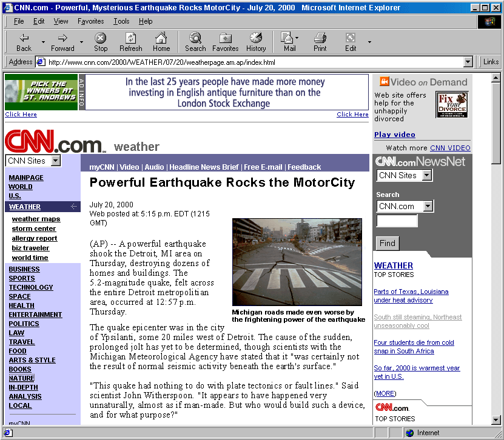The image size is (504, 440).
Task: Click the Links toolbar label
Action: click(491, 62)
